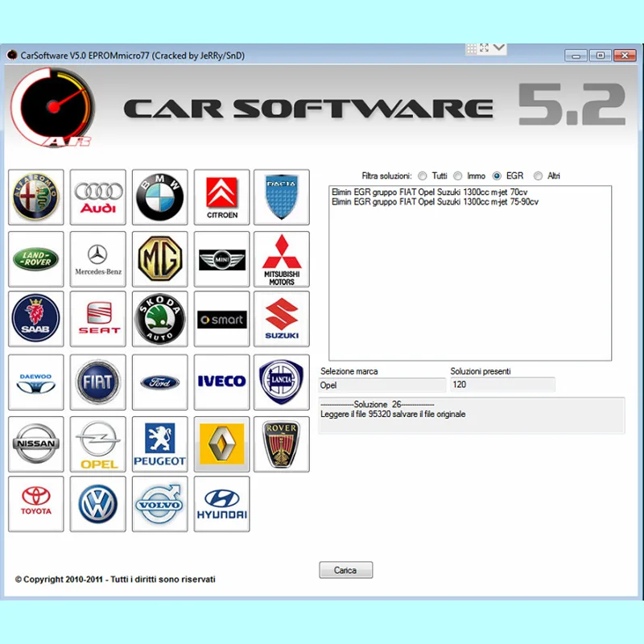Select the 70cv EGR elimination solution

pyautogui.click(x=429, y=192)
